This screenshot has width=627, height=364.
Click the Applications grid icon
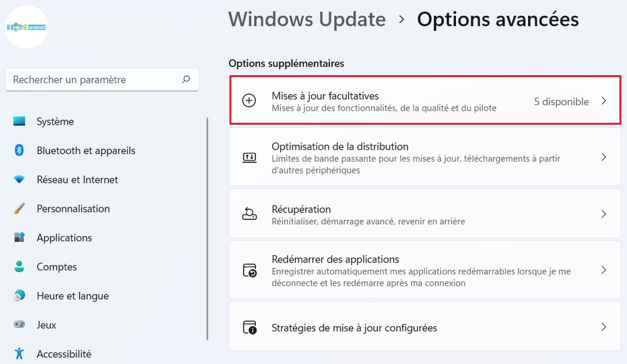click(19, 237)
